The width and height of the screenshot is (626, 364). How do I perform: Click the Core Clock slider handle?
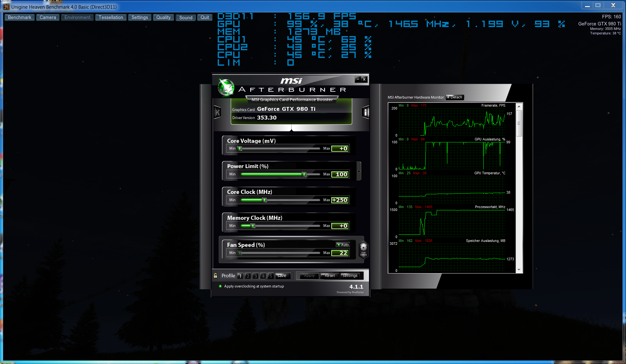[x=265, y=200]
